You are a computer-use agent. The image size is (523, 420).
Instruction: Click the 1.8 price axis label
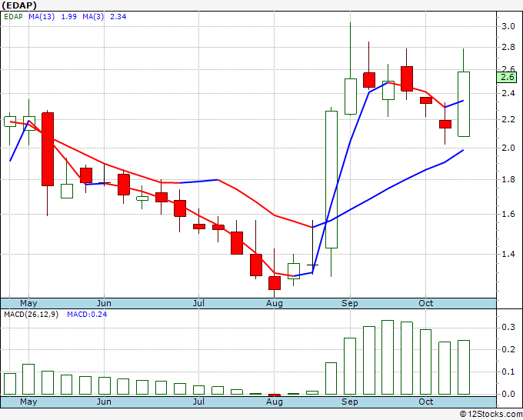pos(508,179)
